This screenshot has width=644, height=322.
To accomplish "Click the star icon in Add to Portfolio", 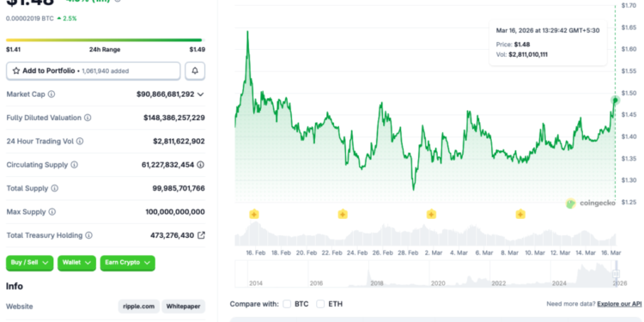I will [16, 70].
